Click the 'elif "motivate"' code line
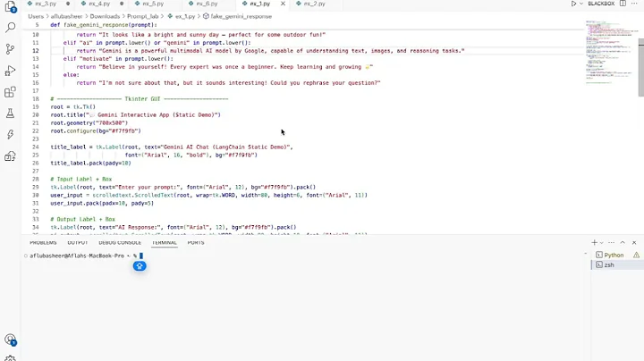644x361 pixels. coord(118,59)
